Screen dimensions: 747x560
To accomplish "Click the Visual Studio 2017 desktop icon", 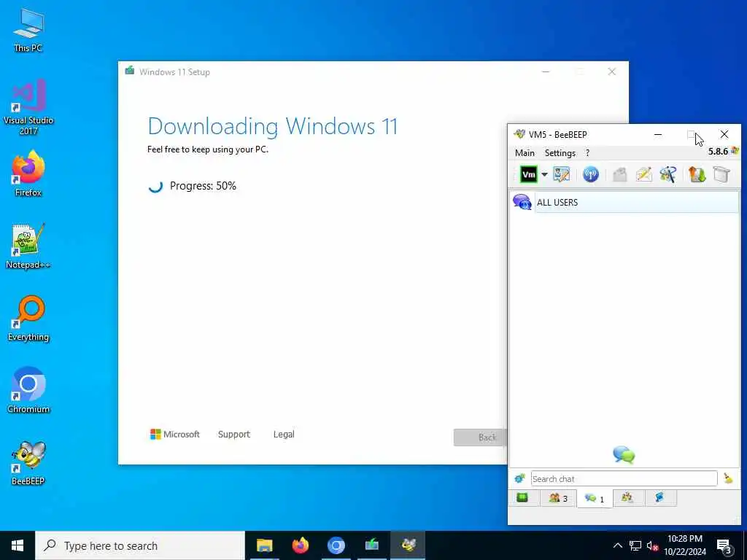I will 28,107.
